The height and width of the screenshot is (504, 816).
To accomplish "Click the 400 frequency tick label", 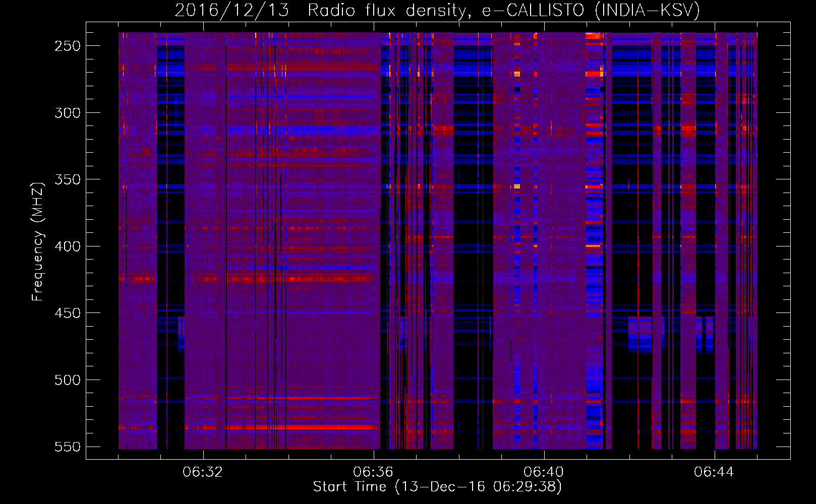I will [x=68, y=246].
